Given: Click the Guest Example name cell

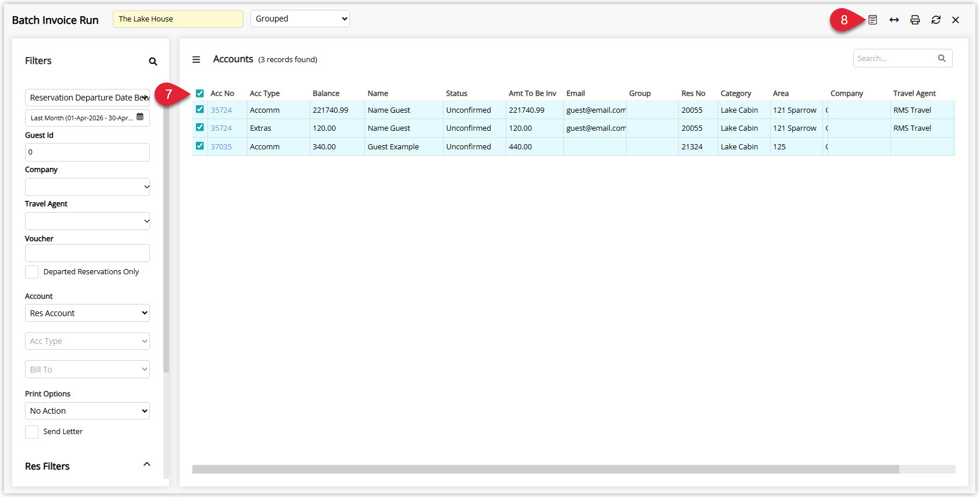Looking at the screenshot, I should [404, 146].
